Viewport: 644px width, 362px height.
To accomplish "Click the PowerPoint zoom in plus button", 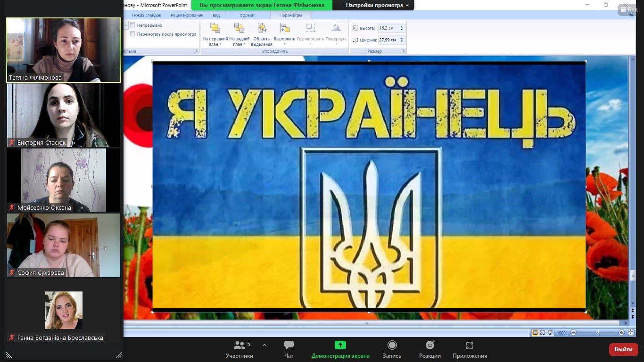I will click(x=621, y=333).
